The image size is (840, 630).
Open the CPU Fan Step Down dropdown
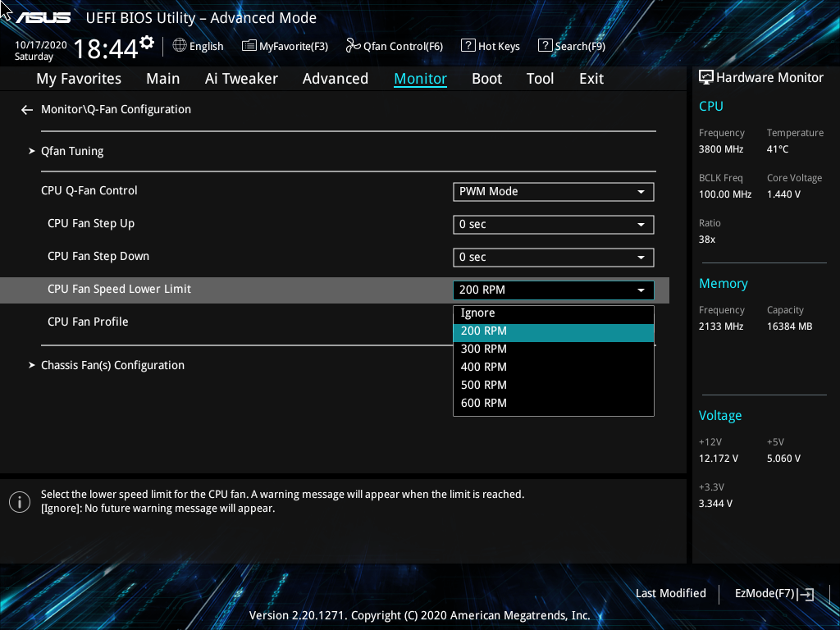pos(554,257)
